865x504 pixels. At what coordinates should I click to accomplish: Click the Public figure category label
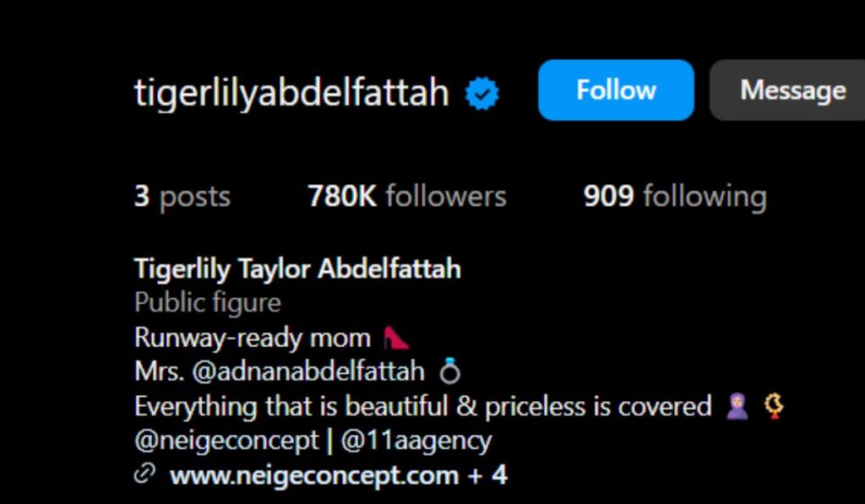(206, 302)
